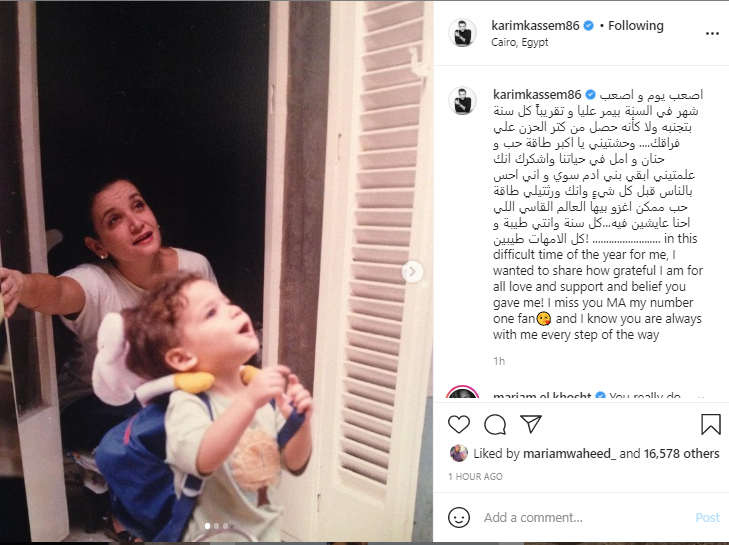Open the mariam el khosht commenter avatar
Viewport: 729px width, 545px height.
[462, 394]
